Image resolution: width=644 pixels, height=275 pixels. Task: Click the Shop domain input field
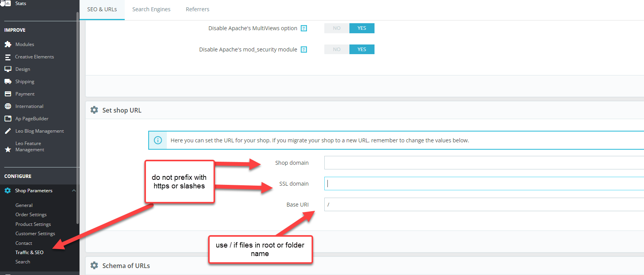(484, 163)
